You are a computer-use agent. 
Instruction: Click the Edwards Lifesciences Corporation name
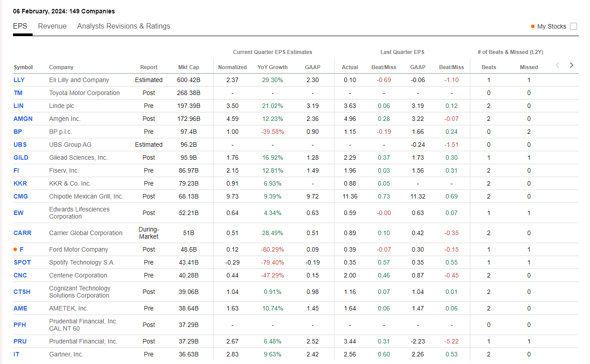79,213
